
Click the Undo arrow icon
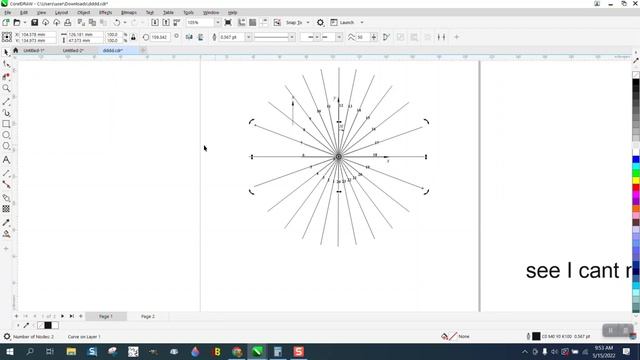click(117, 22)
